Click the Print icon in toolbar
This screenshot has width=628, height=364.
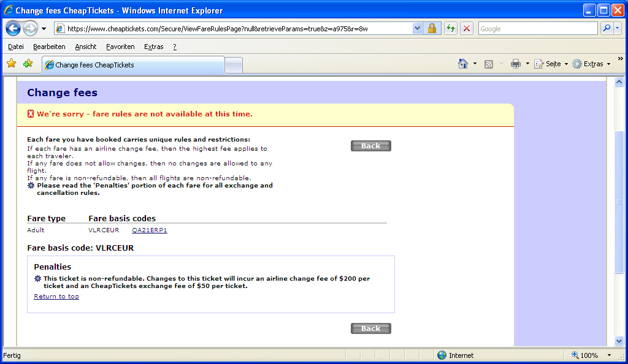click(x=516, y=64)
